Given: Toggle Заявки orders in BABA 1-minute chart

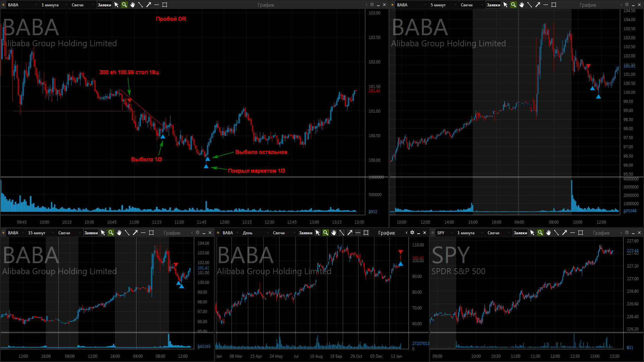Looking at the screenshot, I should (x=104, y=5).
